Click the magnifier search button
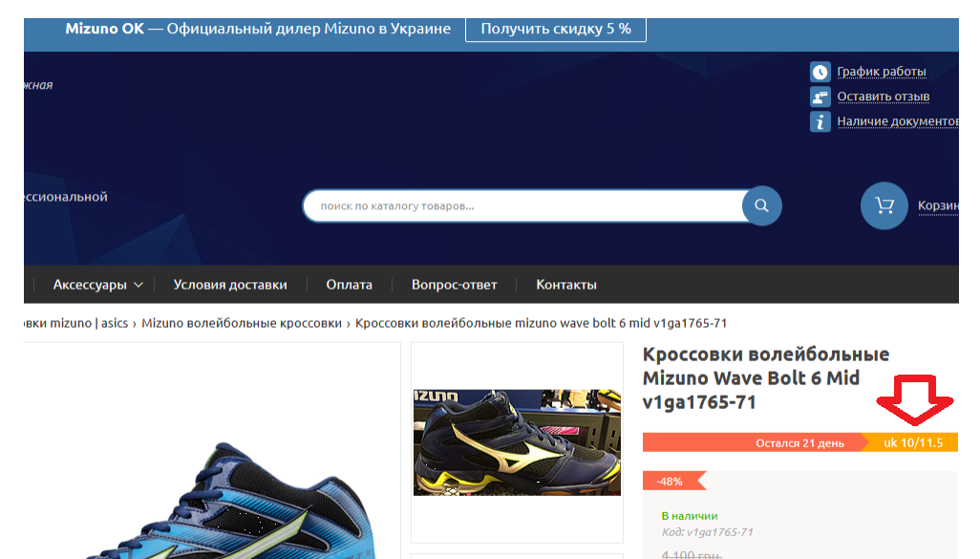 (x=761, y=205)
